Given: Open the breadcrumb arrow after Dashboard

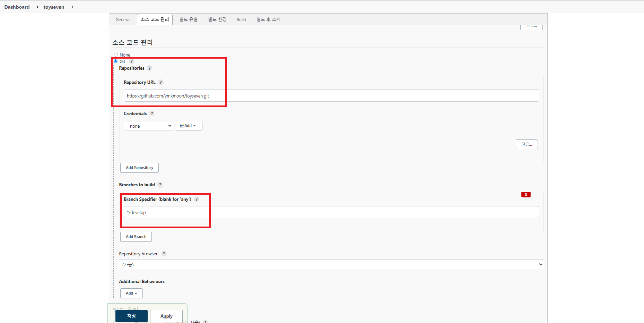Looking at the screenshot, I should tap(37, 7).
